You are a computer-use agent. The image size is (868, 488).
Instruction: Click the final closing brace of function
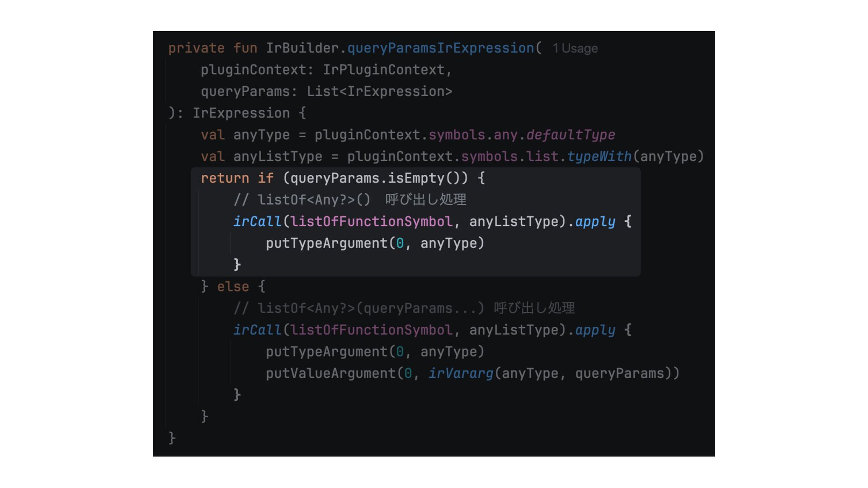click(x=172, y=438)
